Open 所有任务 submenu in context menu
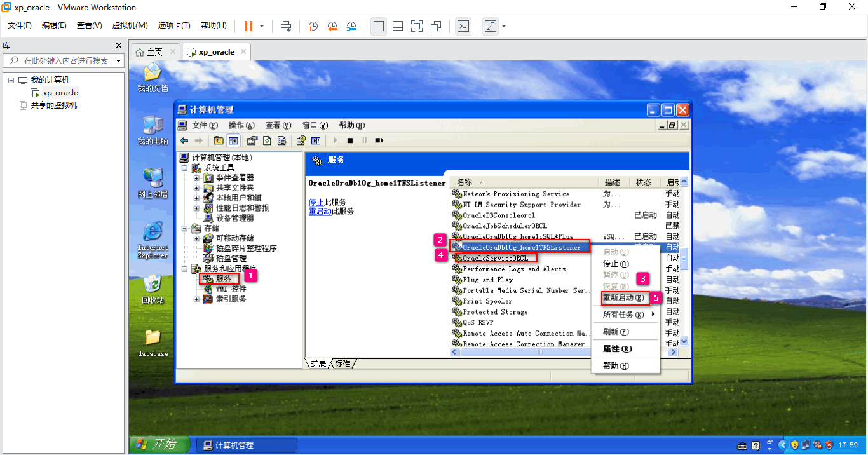This screenshot has width=868, height=455. click(x=626, y=315)
